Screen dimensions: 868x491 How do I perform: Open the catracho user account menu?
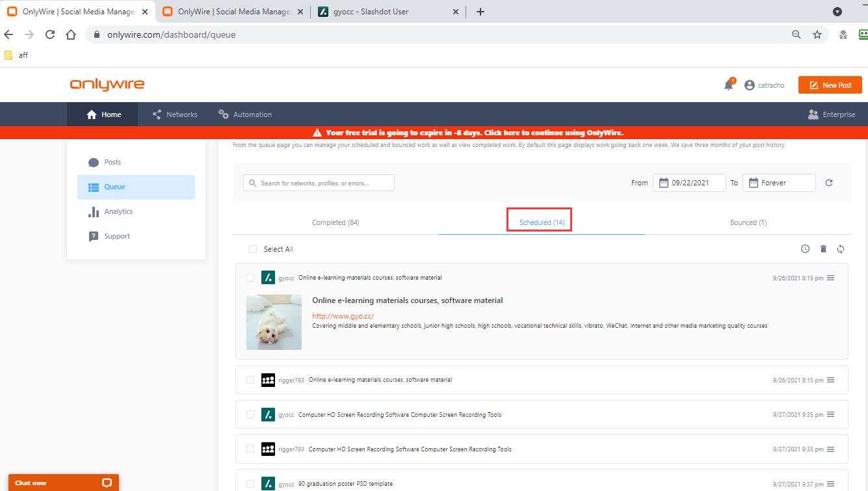point(765,85)
